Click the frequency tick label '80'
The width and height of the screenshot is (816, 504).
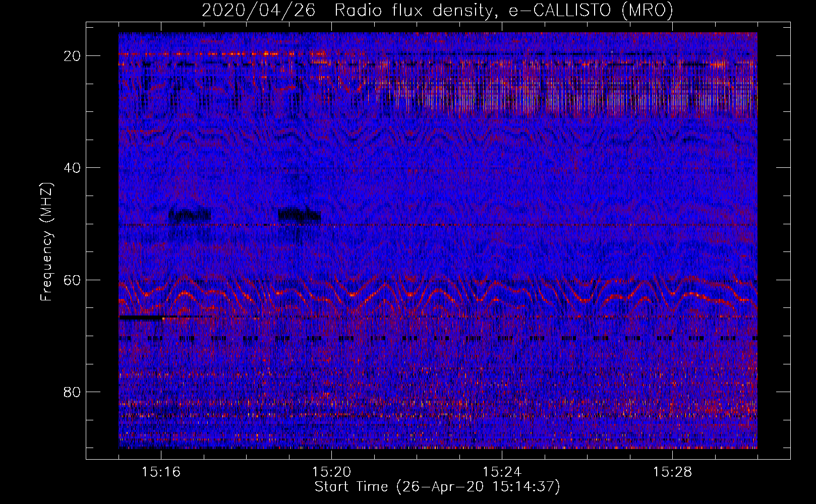[x=73, y=392]
